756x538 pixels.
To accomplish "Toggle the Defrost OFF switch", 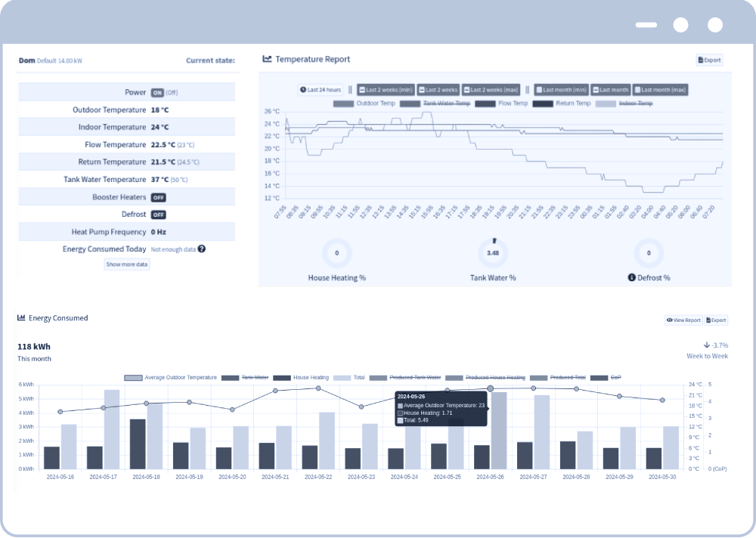I will [158, 215].
